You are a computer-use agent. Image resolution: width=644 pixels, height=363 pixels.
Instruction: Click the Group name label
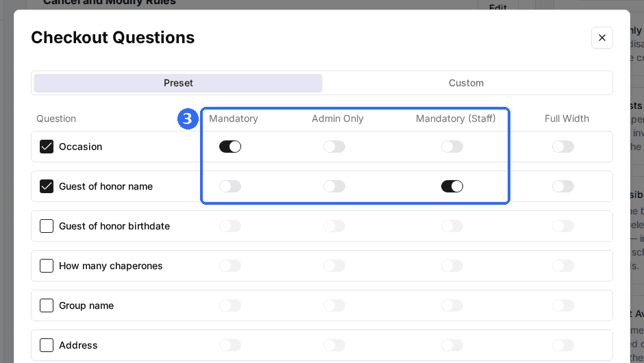pos(86,306)
